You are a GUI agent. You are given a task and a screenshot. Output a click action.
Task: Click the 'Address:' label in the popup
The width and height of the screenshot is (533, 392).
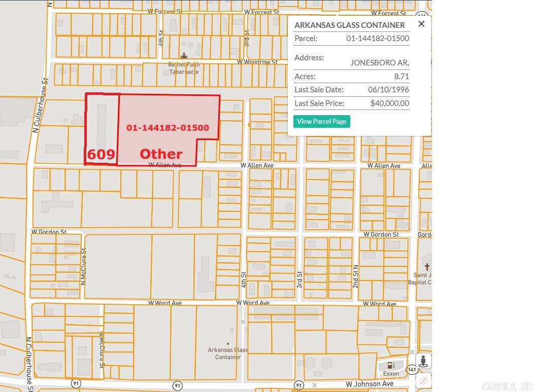click(x=309, y=58)
